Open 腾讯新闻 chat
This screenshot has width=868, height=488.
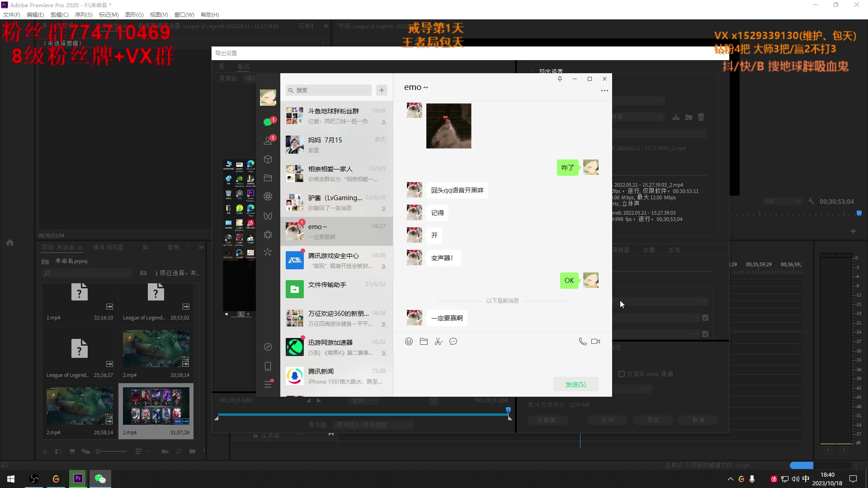click(x=336, y=376)
